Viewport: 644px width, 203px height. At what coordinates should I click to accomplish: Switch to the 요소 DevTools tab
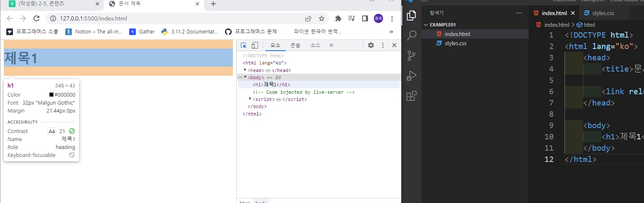(x=275, y=45)
